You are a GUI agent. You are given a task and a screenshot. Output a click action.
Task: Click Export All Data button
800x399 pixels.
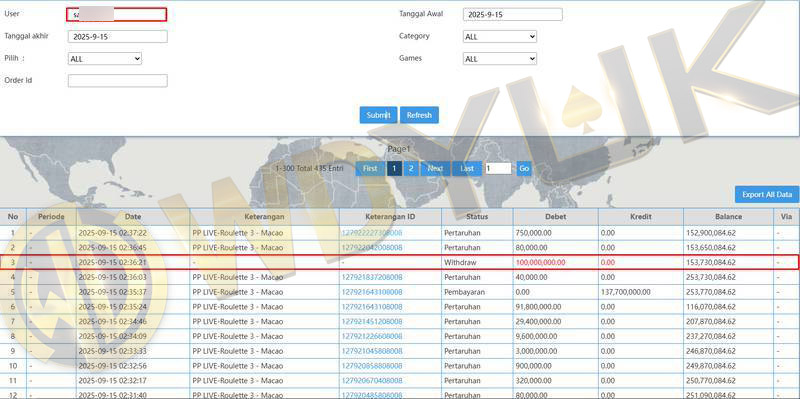767,194
